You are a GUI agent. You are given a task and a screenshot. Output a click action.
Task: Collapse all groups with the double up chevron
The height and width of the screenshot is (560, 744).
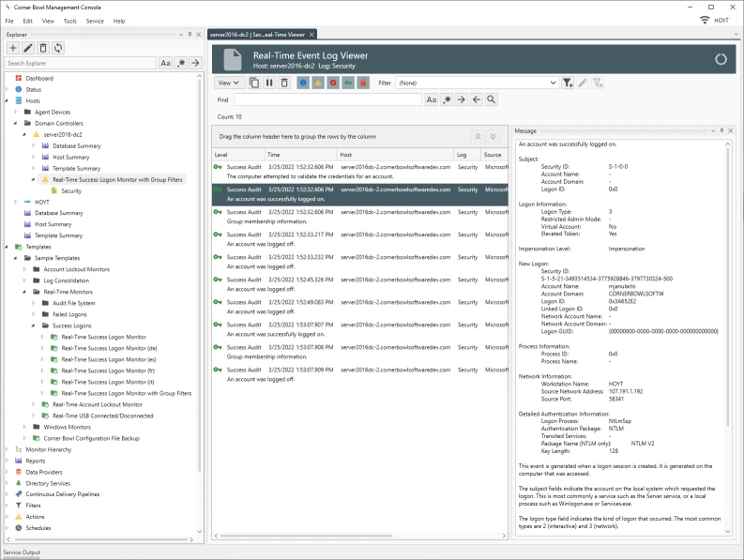pos(478,137)
